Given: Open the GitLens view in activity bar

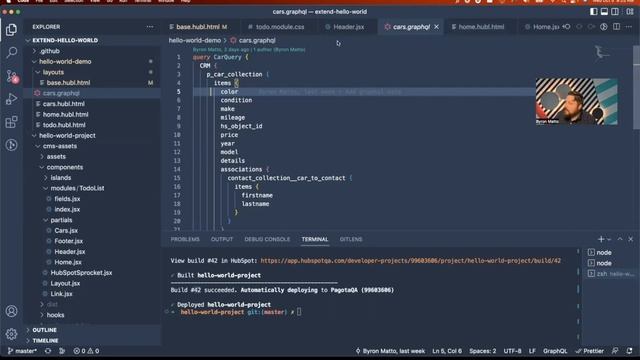Looking at the screenshot, I should tap(11, 145).
